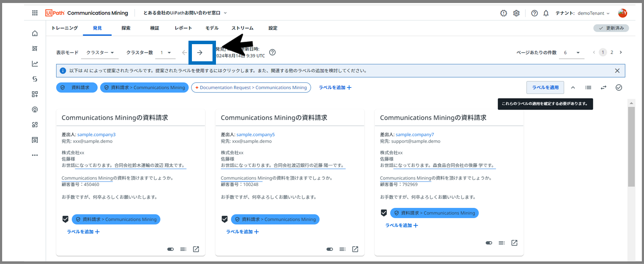Toggle top 資料請求 > Communications Mining chip

point(144,87)
